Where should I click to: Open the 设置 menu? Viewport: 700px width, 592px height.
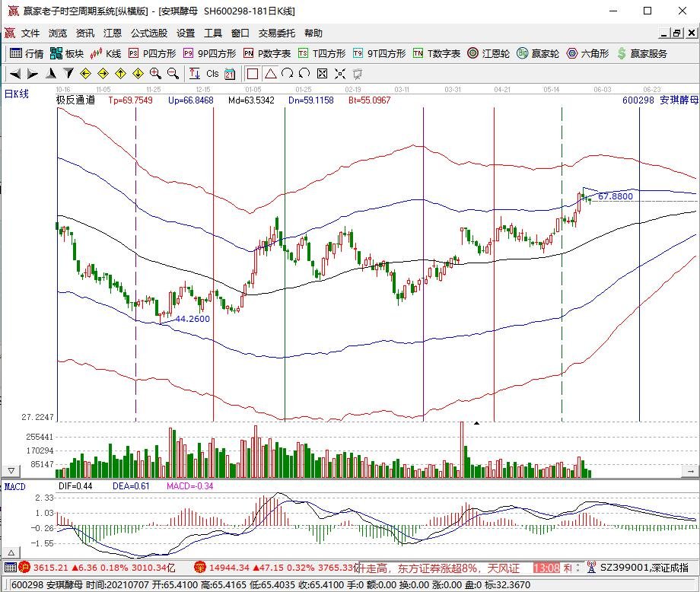click(186, 33)
